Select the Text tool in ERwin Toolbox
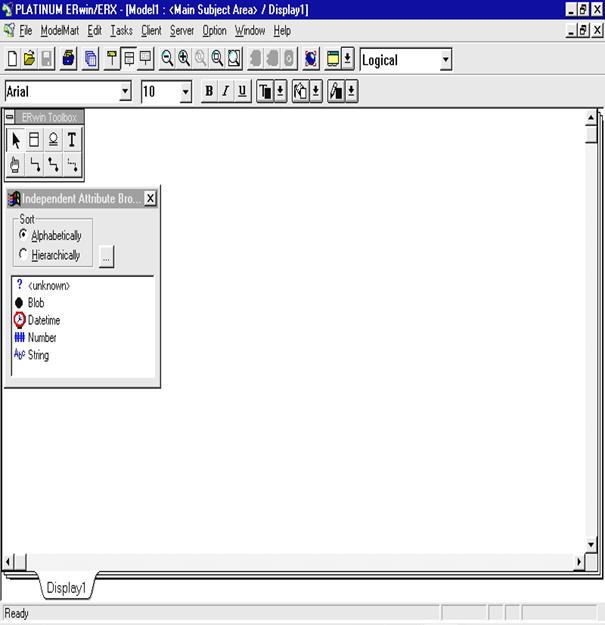The image size is (605, 625). point(72,140)
